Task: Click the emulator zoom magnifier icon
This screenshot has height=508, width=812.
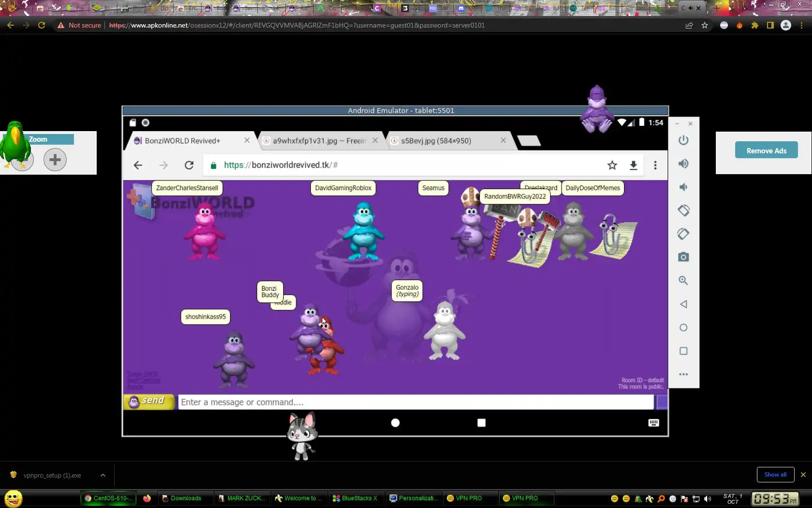Action: click(683, 281)
